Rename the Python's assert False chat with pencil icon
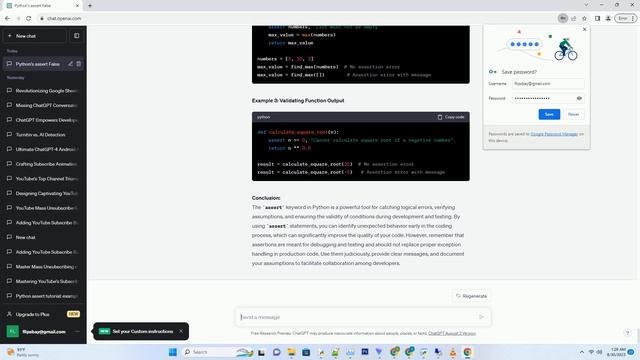Image resolution: width=640 pixels, height=360 pixels. point(71,64)
